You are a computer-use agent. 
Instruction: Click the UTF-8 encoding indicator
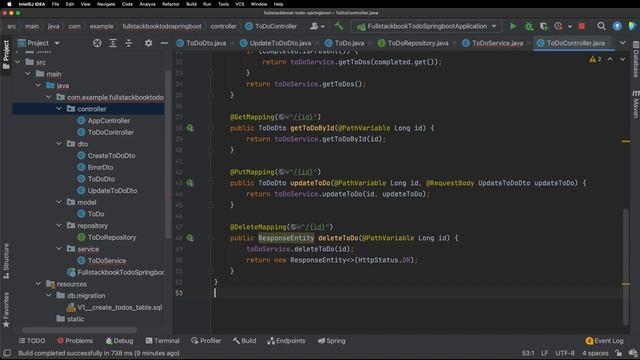(x=565, y=353)
